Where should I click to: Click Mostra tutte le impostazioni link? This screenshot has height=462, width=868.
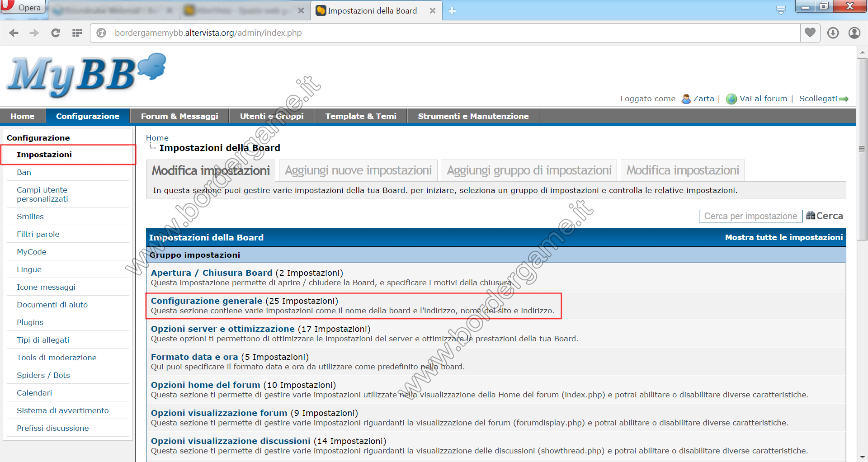pos(784,237)
